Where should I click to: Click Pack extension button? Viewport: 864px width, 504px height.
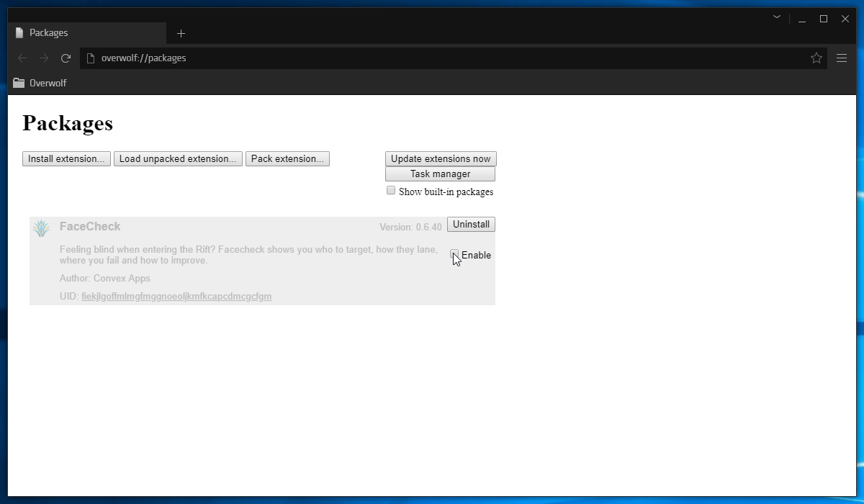[287, 159]
